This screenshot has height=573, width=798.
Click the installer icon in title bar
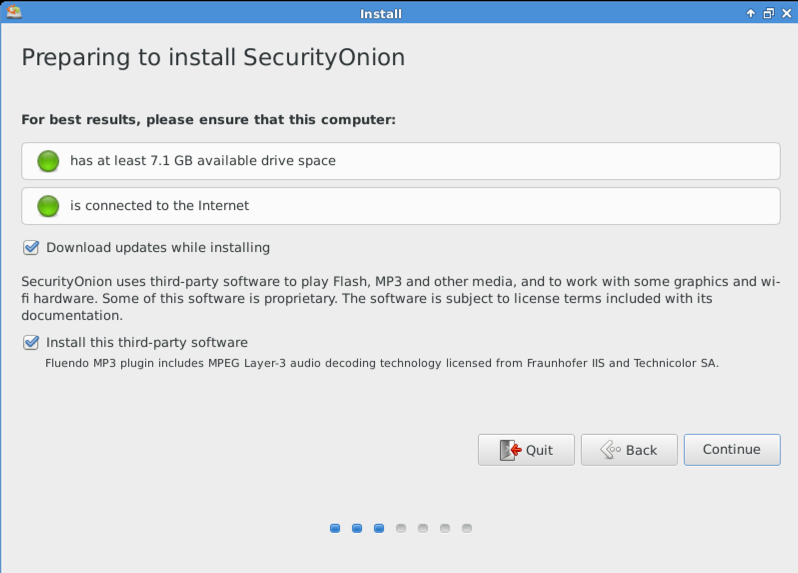(13, 13)
